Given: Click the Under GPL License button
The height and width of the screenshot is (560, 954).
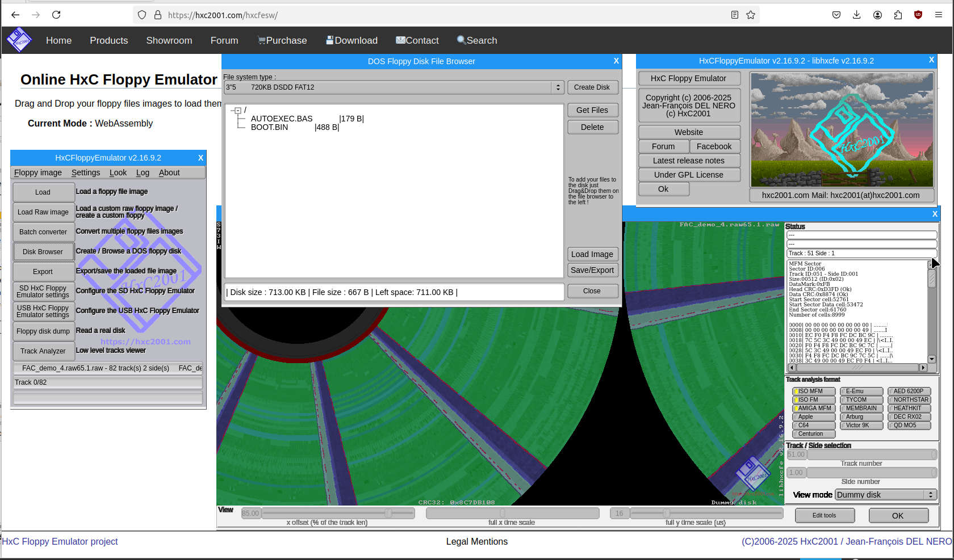Looking at the screenshot, I should pyautogui.click(x=689, y=175).
